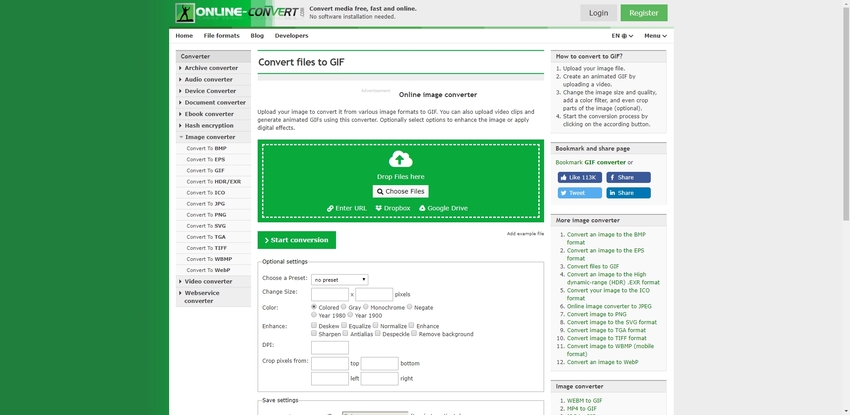Select the Gray color radio button
This screenshot has height=415, width=850.
tap(344, 307)
